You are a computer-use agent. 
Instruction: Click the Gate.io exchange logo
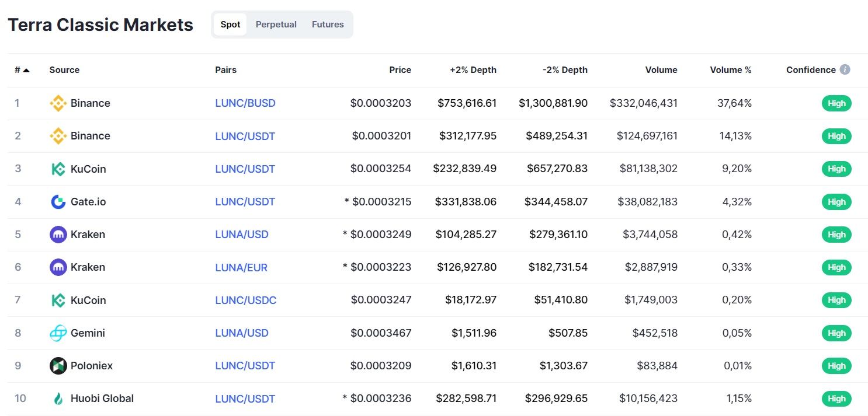pos(58,202)
